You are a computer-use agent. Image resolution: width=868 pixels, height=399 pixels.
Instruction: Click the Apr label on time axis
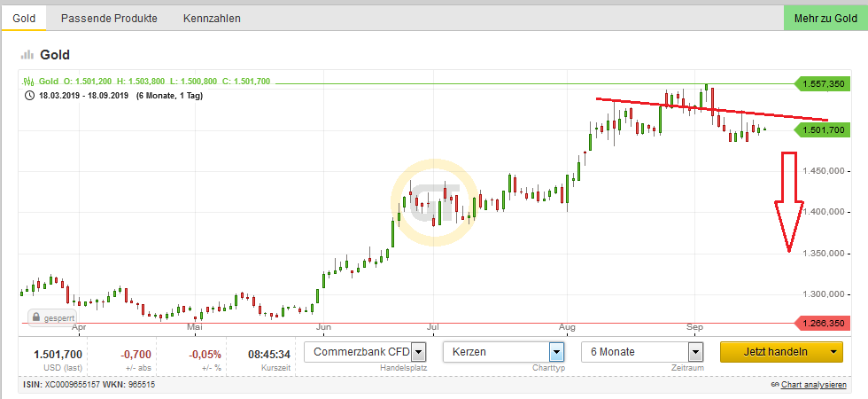coord(79,327)
